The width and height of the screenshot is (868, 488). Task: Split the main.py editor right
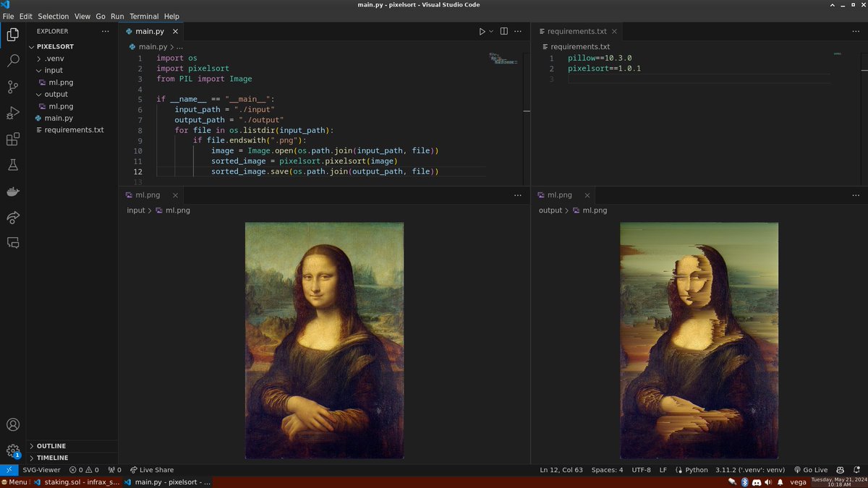(504, 32)
